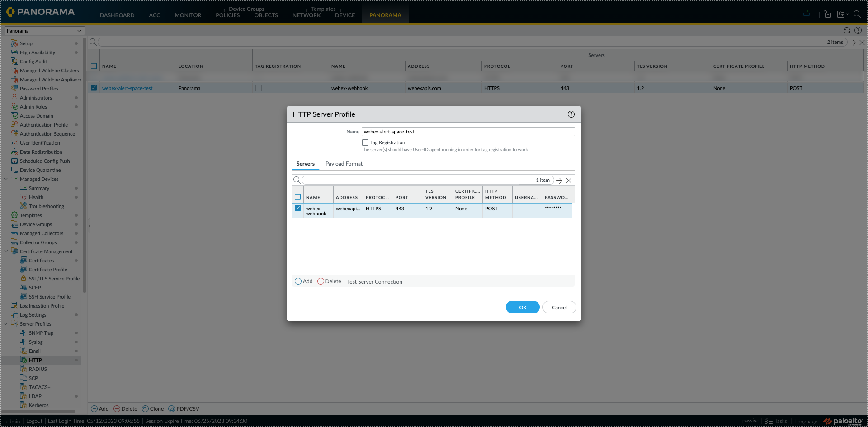Screen dimensions: 868x427
Task: Toggle the select-all checkbox in the dialog server table
Action: [297, 197]
